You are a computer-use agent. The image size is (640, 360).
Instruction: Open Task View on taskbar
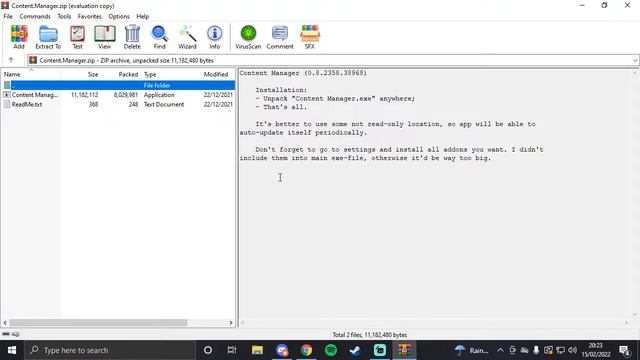(x=232, y=350)
